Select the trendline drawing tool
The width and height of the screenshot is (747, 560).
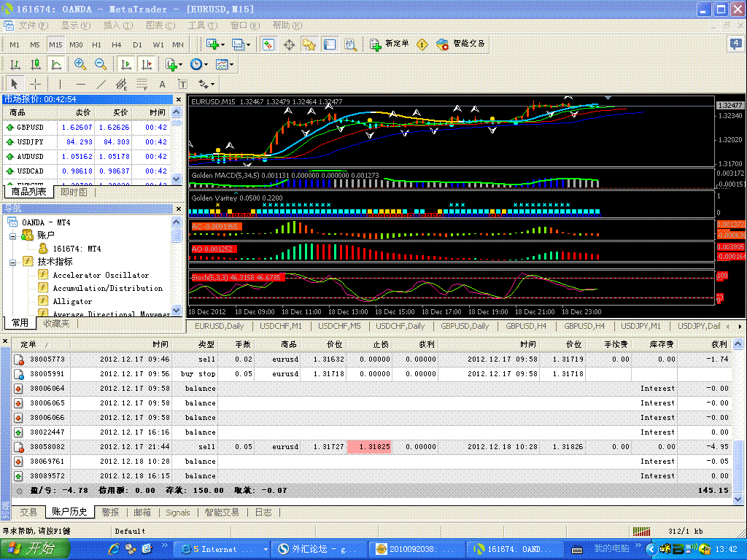coord(101,84)
